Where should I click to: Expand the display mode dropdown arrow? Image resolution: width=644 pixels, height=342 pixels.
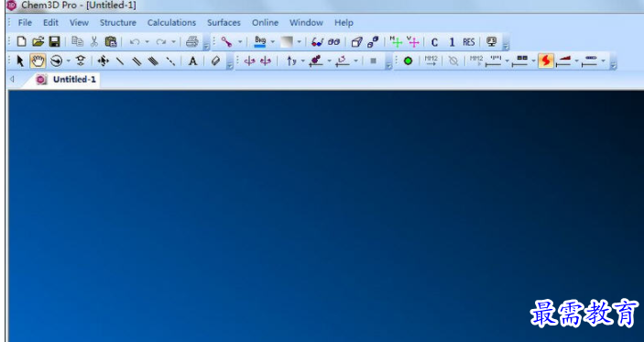pos(240,41)
